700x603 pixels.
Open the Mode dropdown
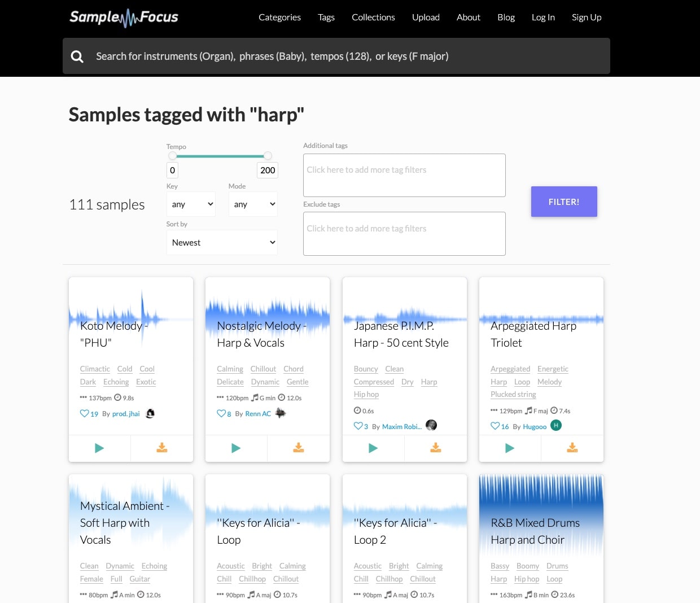tap(252, 204)
